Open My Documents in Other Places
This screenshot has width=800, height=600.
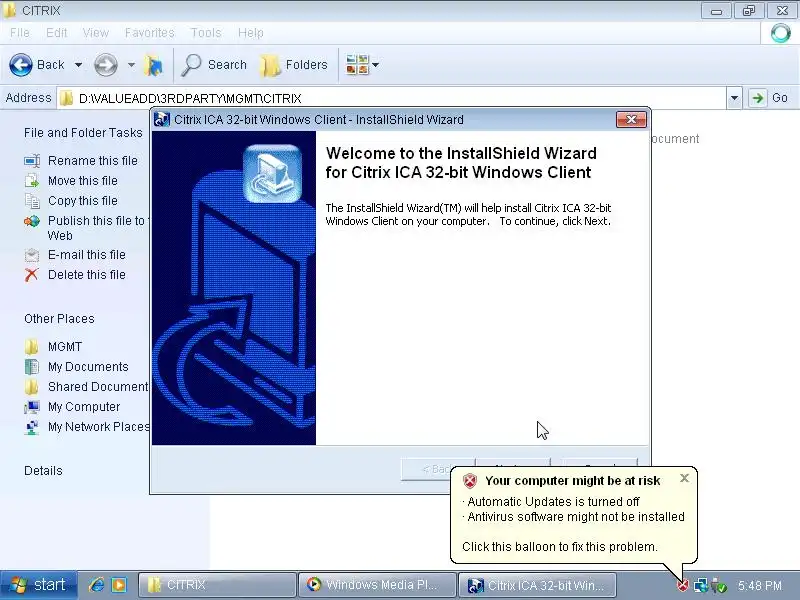point(88,367)
